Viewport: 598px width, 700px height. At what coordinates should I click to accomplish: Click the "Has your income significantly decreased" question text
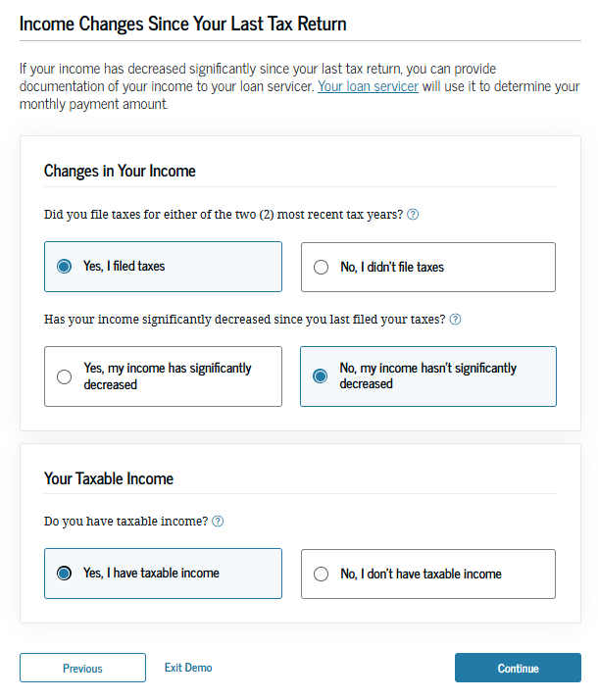click(244, 320)
